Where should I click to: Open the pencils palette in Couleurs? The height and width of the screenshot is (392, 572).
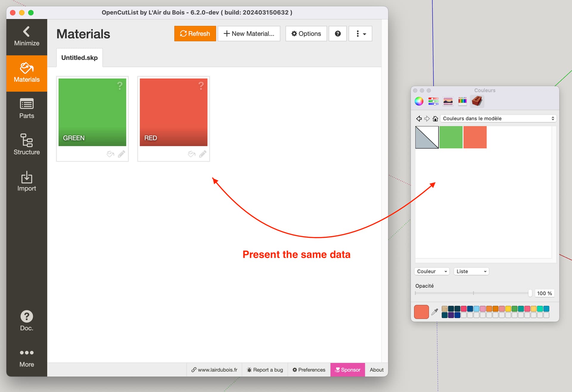pos(462,101)
